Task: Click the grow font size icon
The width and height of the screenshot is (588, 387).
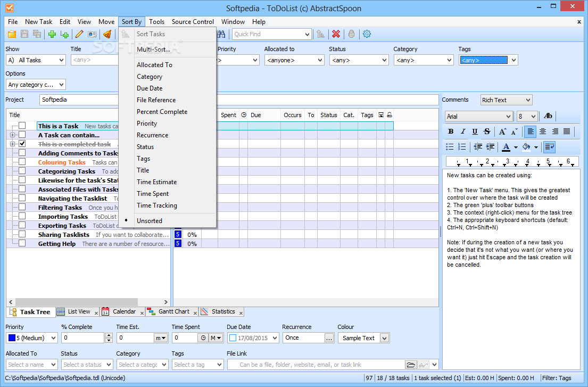Action: point(502,131)
